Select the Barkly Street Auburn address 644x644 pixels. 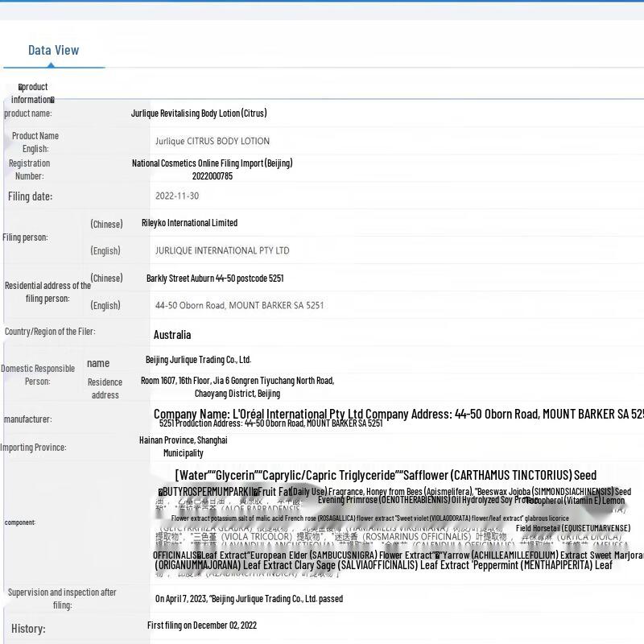pos(215,279)
